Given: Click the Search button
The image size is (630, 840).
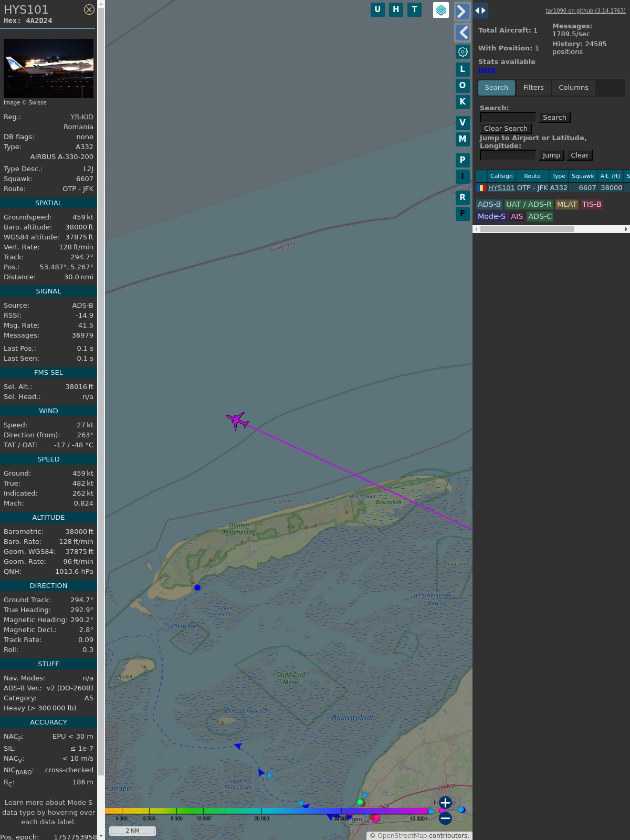Looking at the screenshot, I should 554,118.
